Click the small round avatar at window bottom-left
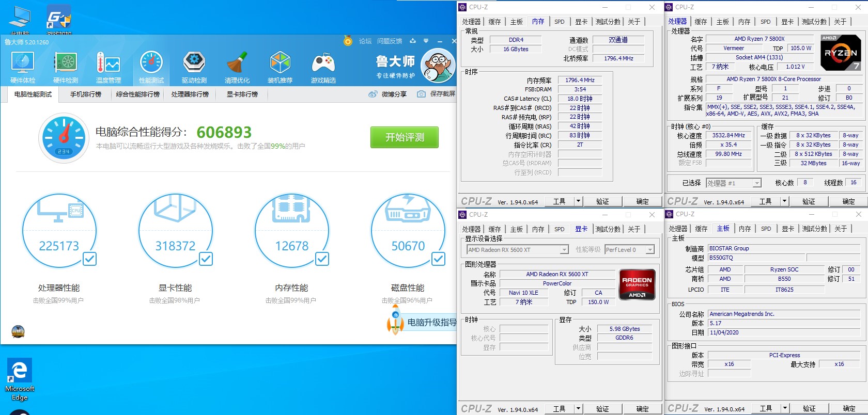This screenshot has height=415, width=868. pos(18,331)
